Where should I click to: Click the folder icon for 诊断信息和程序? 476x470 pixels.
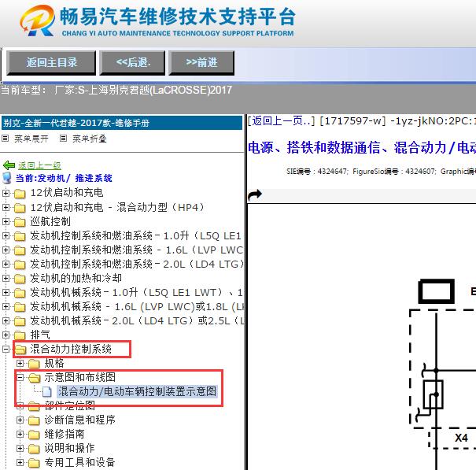34,420
